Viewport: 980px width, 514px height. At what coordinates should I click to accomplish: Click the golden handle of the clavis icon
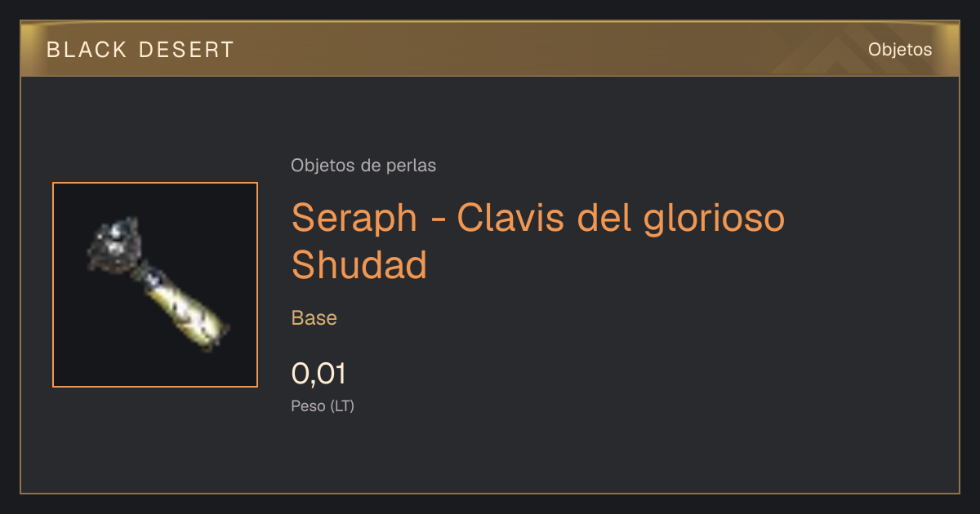186,308
